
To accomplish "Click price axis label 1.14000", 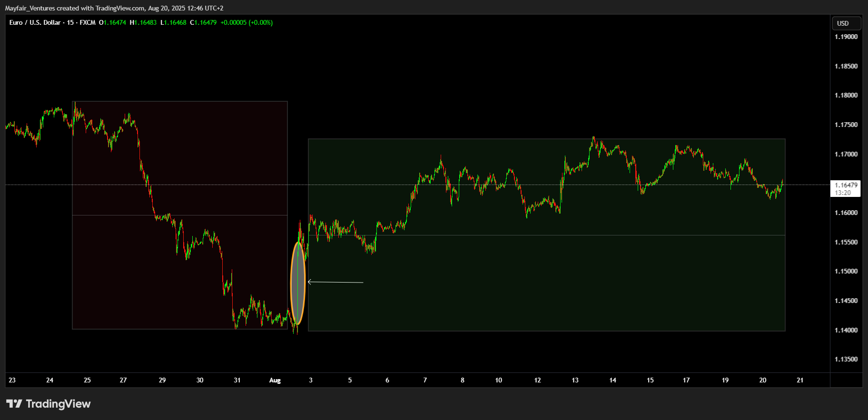I will [846, 330].
